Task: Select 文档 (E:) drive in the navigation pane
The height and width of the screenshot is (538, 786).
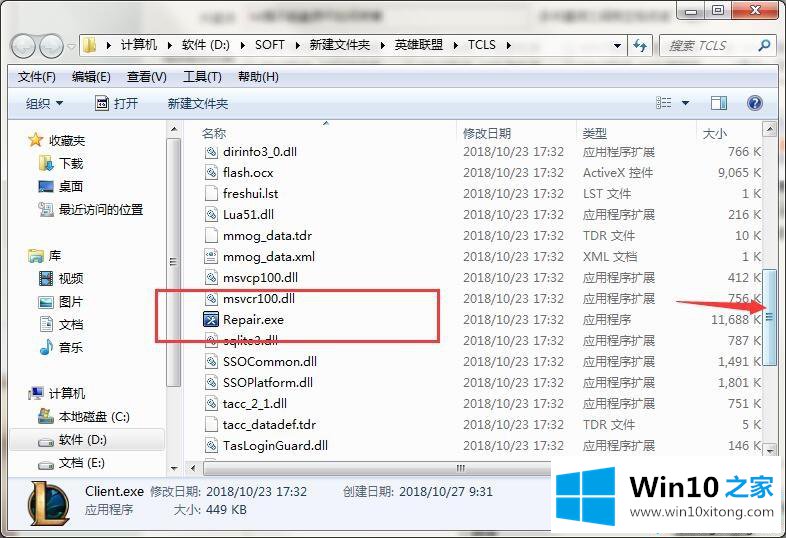Action: tap(81, 463)
